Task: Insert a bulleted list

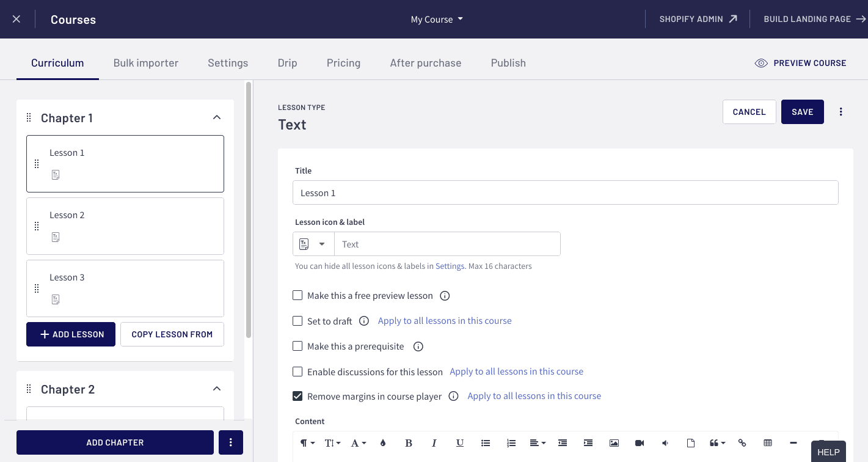Action: tap(486, 443)
